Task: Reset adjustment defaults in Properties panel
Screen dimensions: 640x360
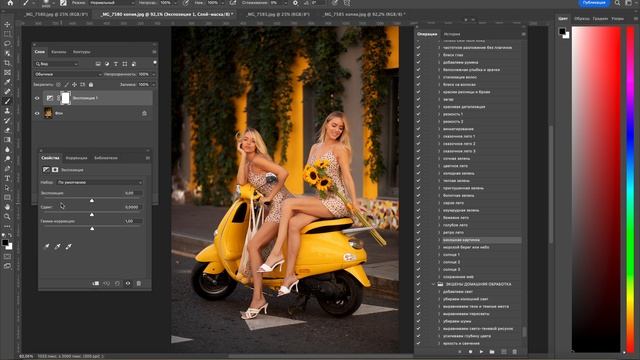Action: 117,283
